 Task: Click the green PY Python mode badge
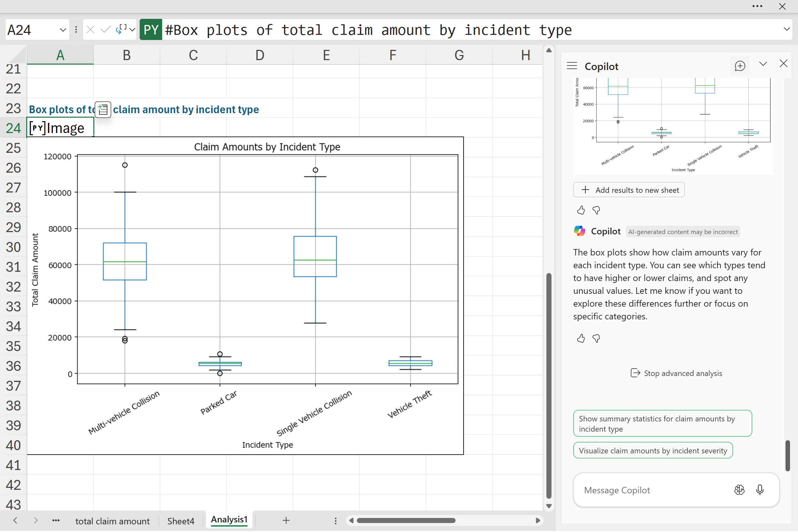[151, 30]
